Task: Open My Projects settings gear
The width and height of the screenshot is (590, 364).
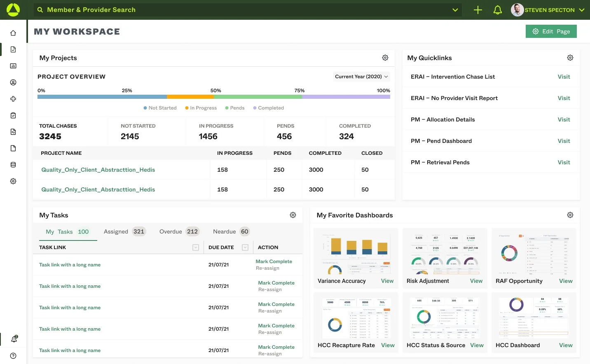Action: 385,58
